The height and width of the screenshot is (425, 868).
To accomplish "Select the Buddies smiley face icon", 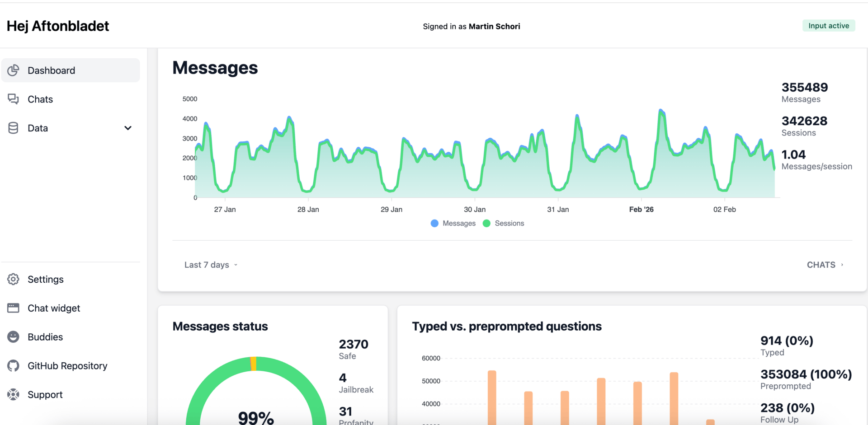I will click(x=14, y=336).
